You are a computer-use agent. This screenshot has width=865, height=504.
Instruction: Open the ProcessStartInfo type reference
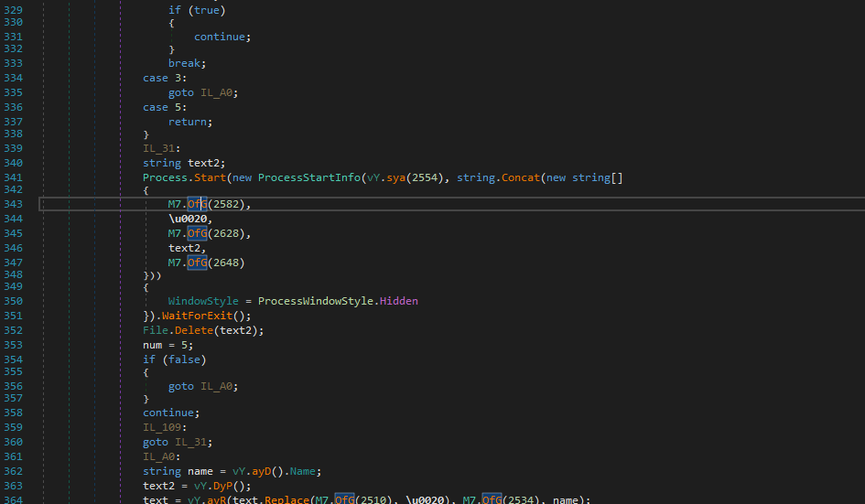point(309,177)
